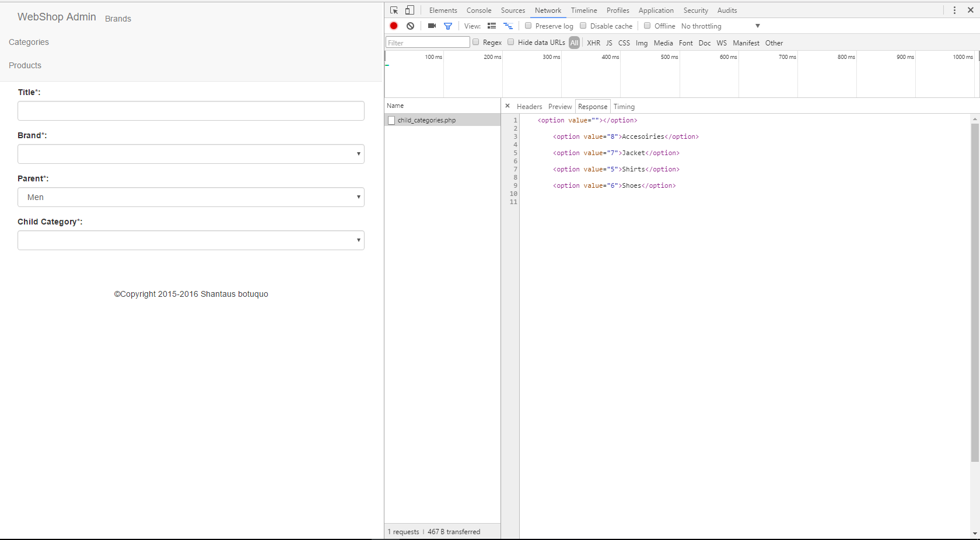
Task: Clear network requests with the block icon
Action: (x=410, y=26)
